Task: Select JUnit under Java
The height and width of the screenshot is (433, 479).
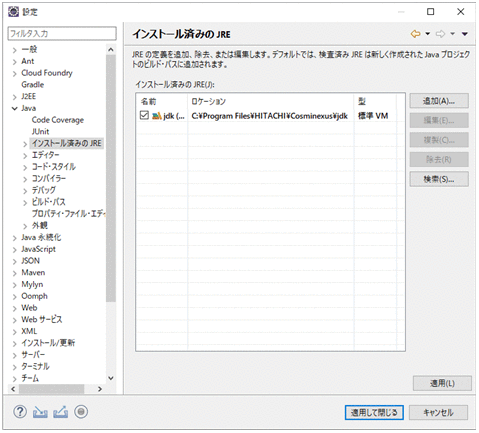Action: 40,132
